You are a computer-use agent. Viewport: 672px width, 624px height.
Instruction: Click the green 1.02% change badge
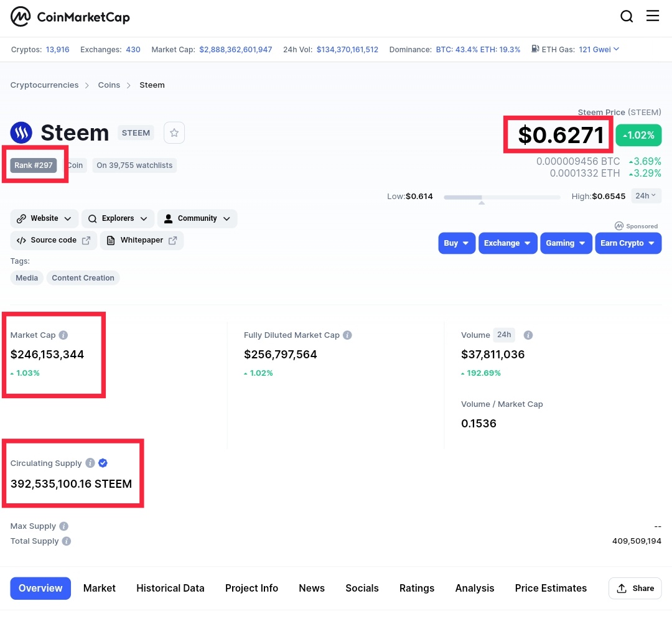coord(638,135)
